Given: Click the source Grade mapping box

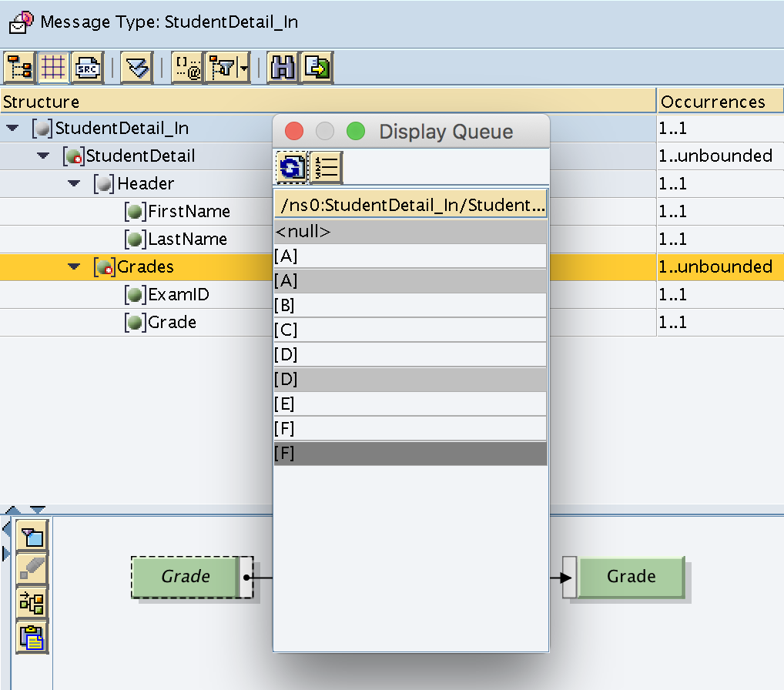Looking at the screenshot, I should 185,577.
